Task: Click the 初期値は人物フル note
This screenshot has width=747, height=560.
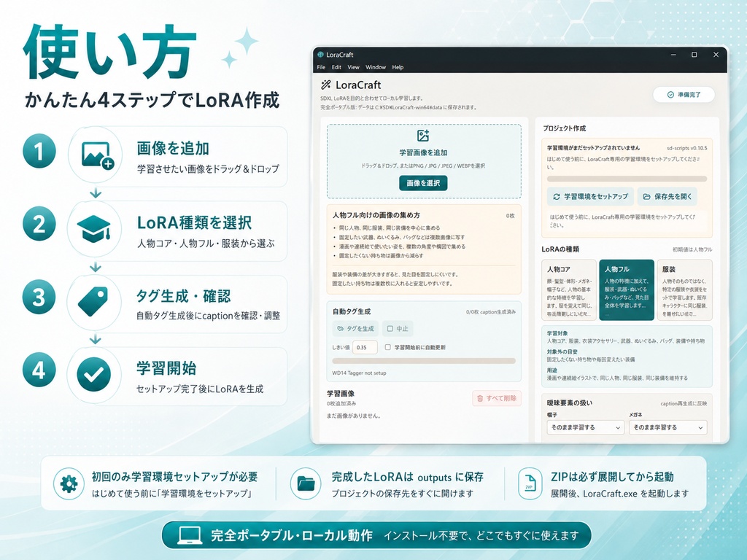Action: 692,249
